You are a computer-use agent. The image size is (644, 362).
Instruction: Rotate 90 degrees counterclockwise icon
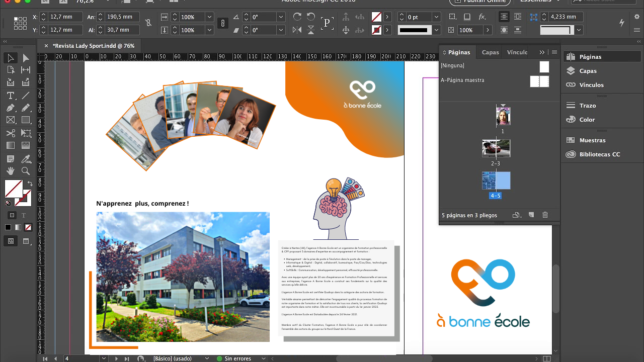tap(311, 17)
